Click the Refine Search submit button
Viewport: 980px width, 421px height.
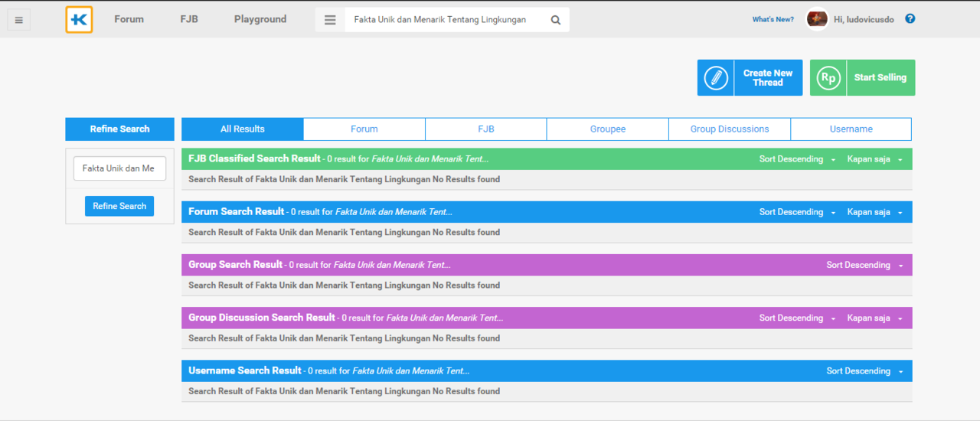(119, 206)
